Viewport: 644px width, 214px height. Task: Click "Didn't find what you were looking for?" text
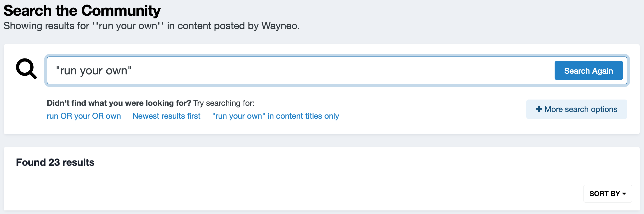(x=119, y=103)
